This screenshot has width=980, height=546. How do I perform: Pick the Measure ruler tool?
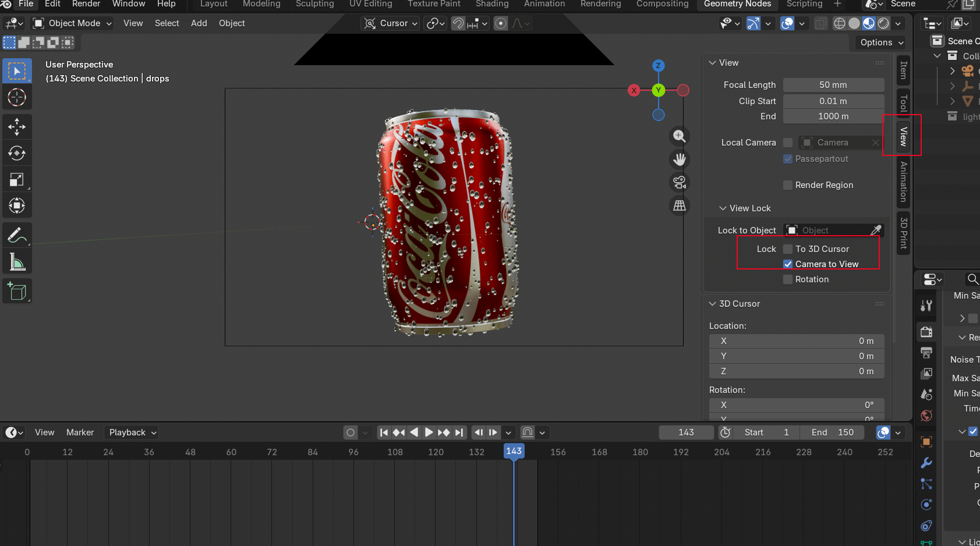17,262
